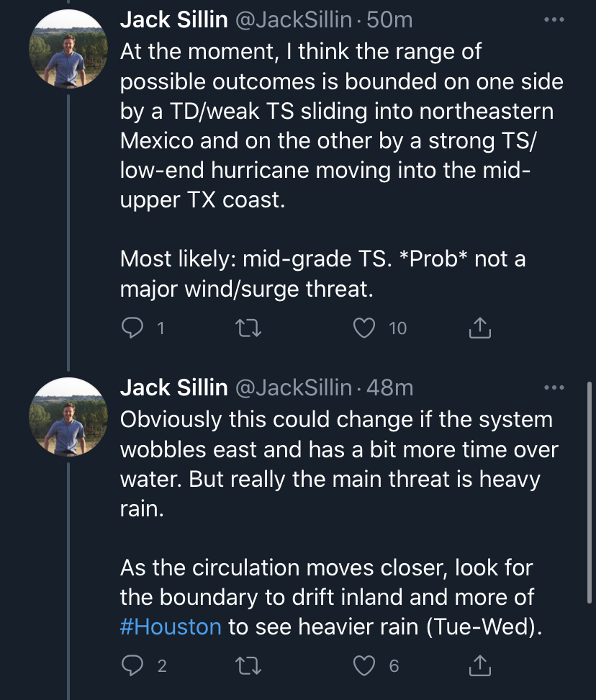The height and width of the screenshot is (700, 596).
Task: Like the tweet with 10 likes
Action: (366, 328)
